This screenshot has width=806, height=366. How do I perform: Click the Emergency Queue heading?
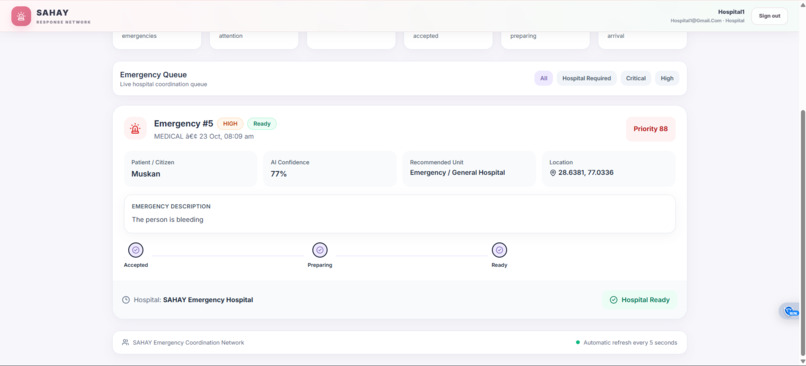coord(153,75)
